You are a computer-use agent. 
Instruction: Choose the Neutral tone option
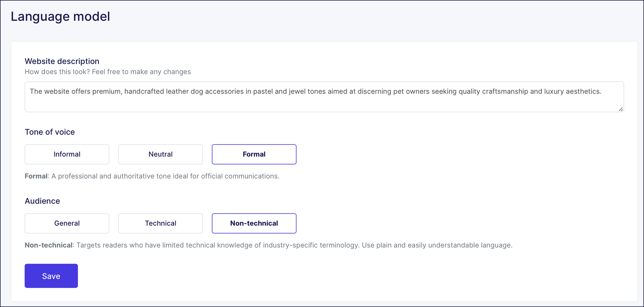click(160, 154)
